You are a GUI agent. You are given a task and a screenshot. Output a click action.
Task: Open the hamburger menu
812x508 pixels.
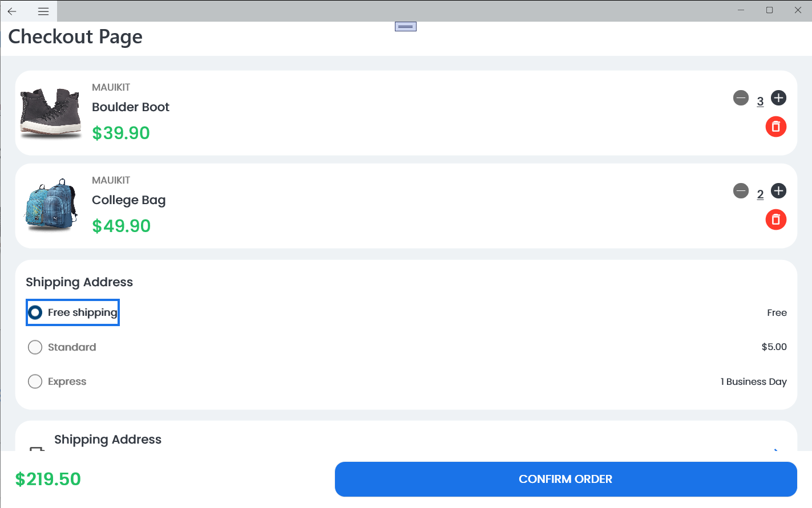[43, 11]
